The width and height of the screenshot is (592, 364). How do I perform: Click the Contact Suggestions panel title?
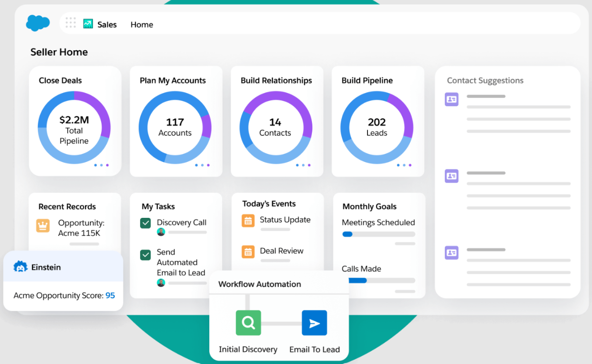(x=485, y=81)
